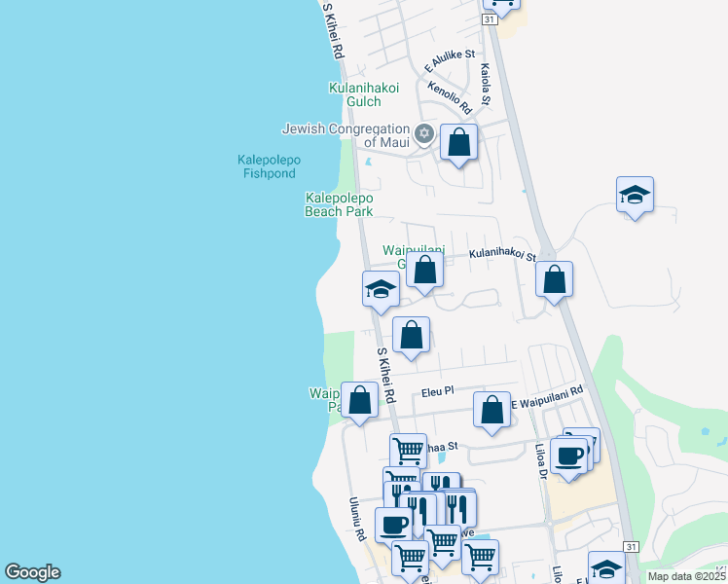Viewport: 728px width, 584px height.
Task: Open the graduation cap marker east of the highway
Action: pos(635,198)
